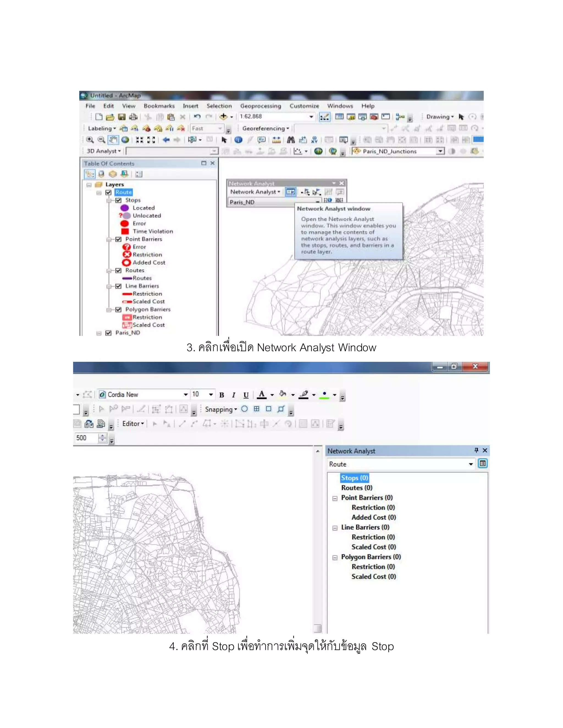
Task: Select the Identify blue info tool
Action: coord(238,140)
